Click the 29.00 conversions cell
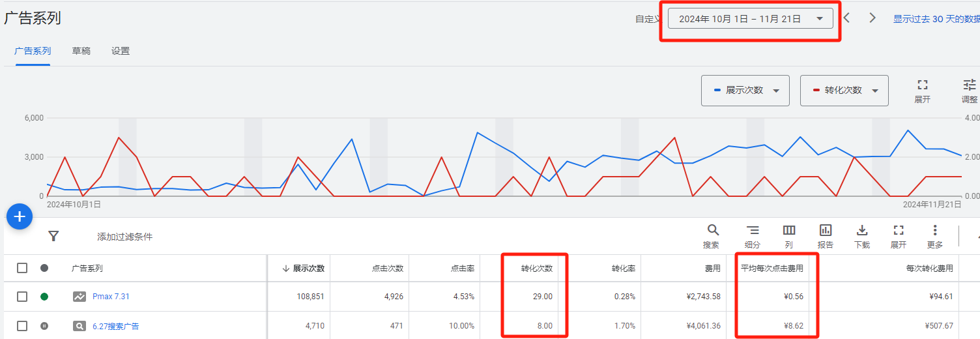 coord(542,297)
